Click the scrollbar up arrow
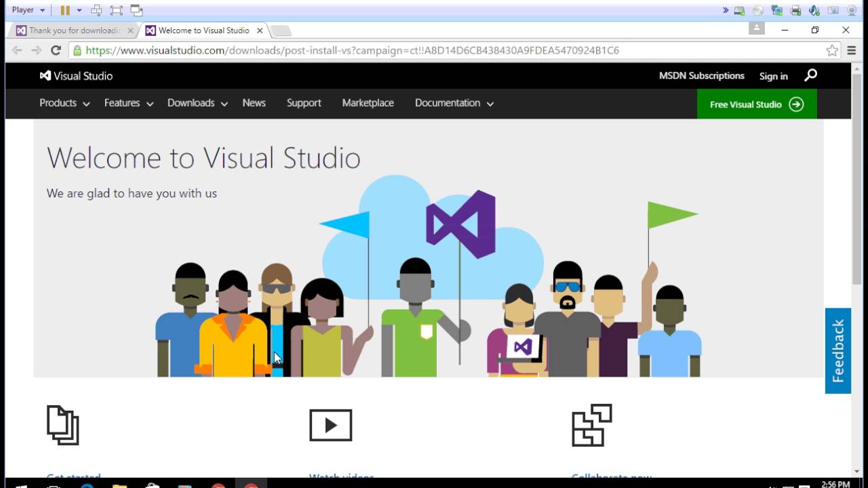The width and height of the screenshot is (868, 488). pos(857,68)
